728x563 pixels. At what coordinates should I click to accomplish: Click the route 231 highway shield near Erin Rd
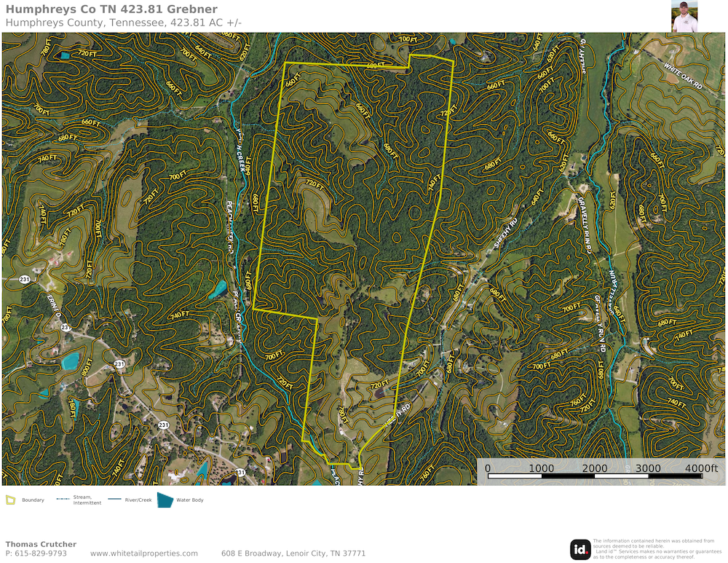tap(65, 328)
